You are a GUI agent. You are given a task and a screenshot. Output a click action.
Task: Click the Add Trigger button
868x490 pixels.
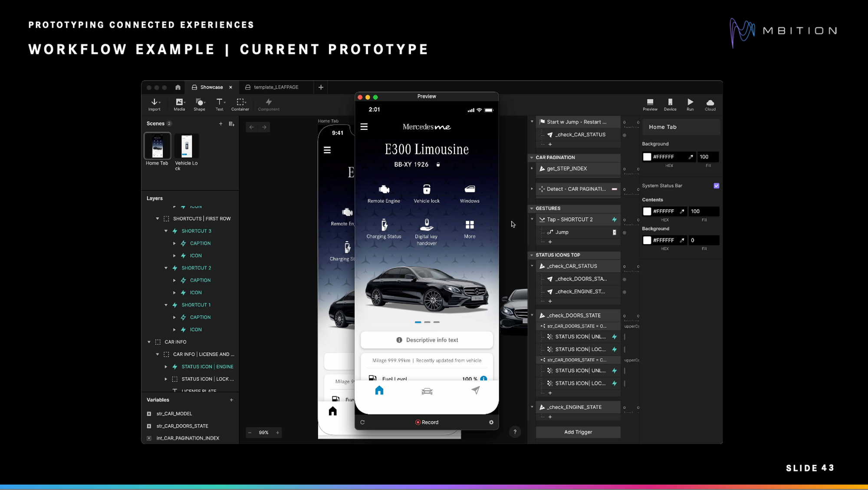click(x=577, y=431)
